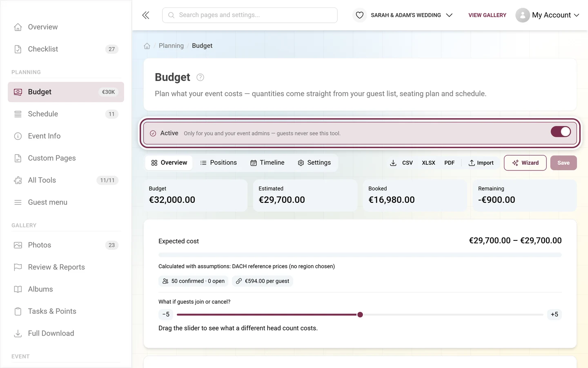The height and width of the screenshot is (368, 588).
Task: Click the account avatar icon
Action: pyautogui.click(x=523, y=15)
